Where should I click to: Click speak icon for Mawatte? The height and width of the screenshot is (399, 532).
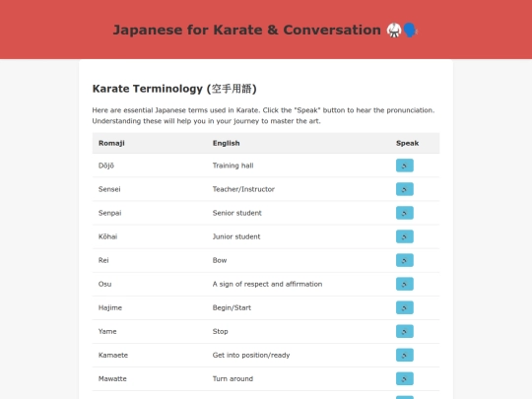coord(405,378)
